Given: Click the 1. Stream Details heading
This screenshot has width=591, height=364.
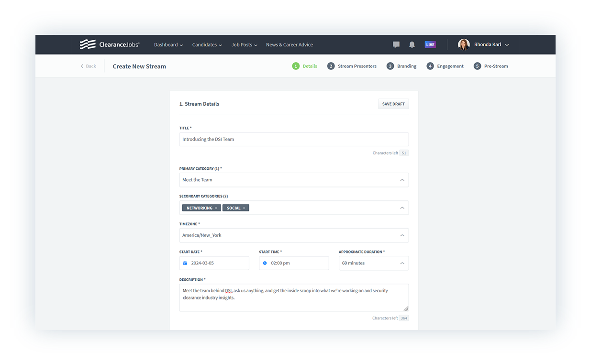Looking at the screenshot, I should point(199,104).
